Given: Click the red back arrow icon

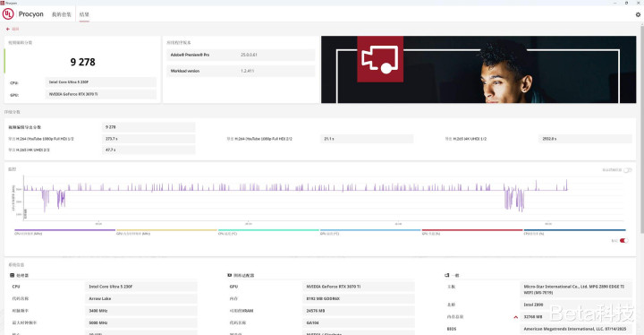Looking at the screenshot, I should click(7, 30).
